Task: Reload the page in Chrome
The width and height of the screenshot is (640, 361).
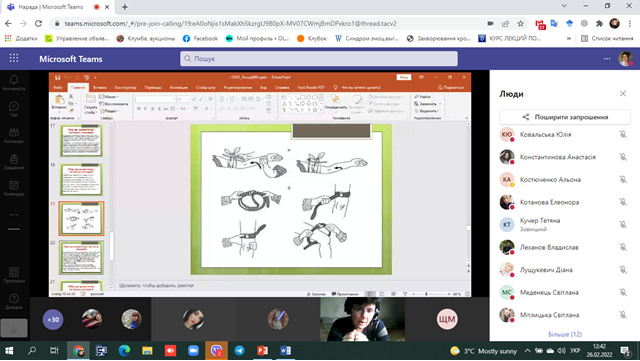Action: pyautogui.click(x=38, y=23)
